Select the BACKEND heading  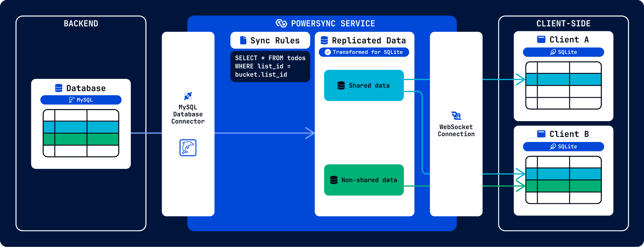81,23
